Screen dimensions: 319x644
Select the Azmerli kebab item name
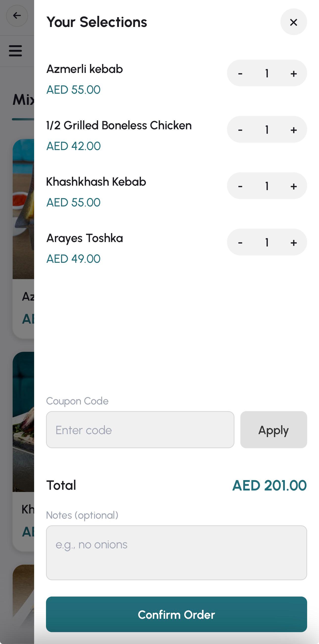pyautogui.click(x=85, y=69)
